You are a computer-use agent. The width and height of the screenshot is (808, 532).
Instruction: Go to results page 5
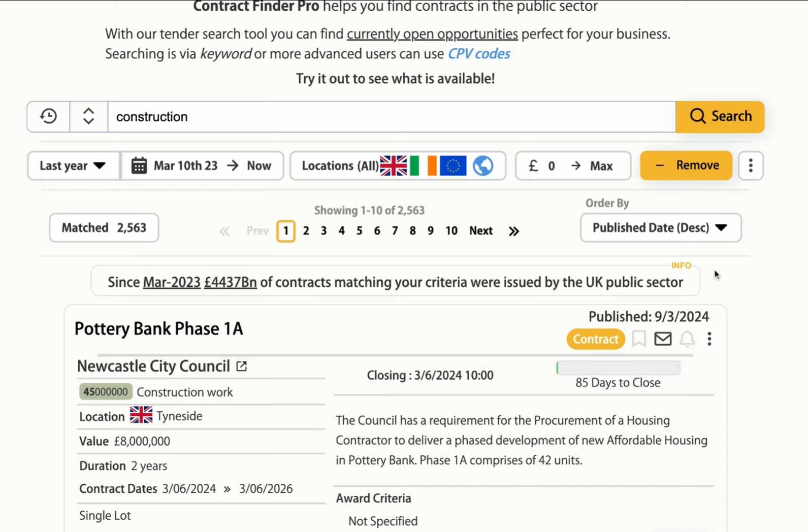pyautogui.click(x=359, y=231)
